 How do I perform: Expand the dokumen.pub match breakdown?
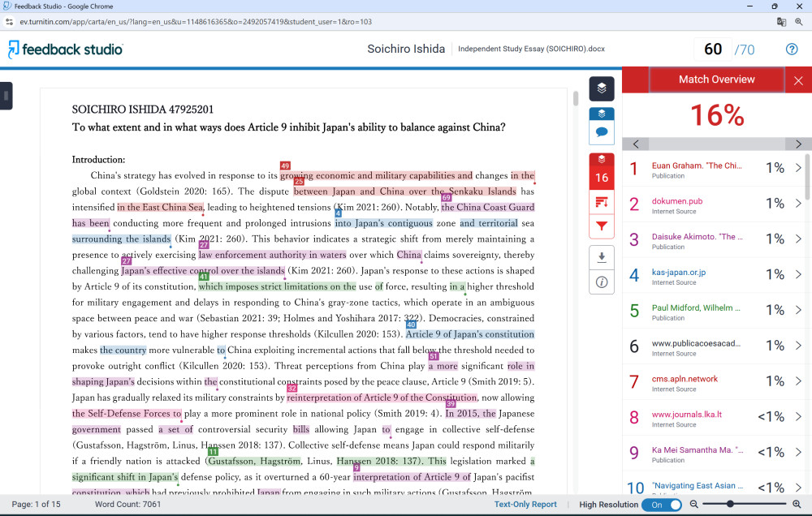[797, 204]
